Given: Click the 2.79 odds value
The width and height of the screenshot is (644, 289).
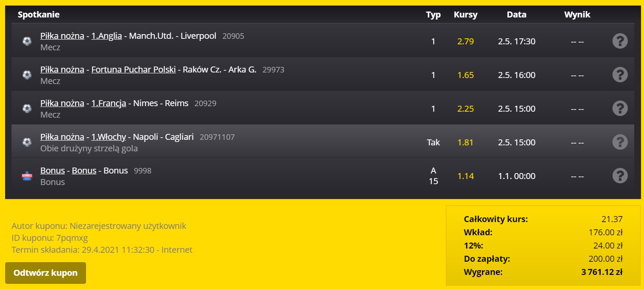Looking at the screenshot, I should (x=466, y=41).
